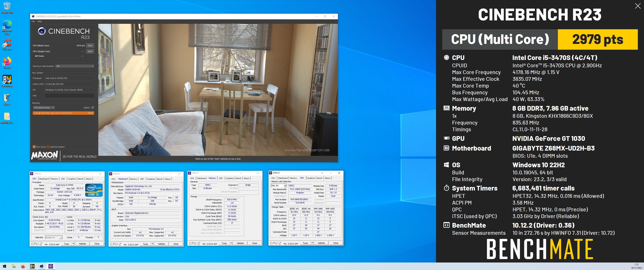Click the MAXON logo in Cinebench
The image size is (644, 270).
point(45,155)
